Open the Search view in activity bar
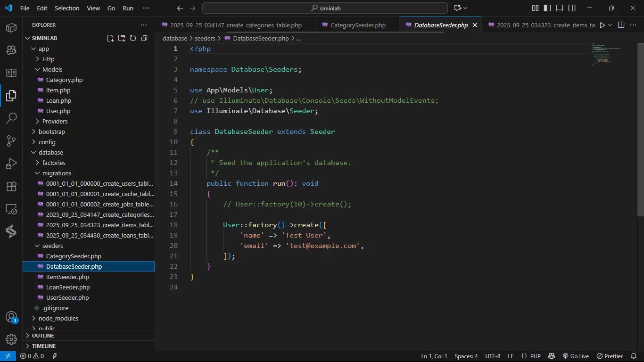The height and width of the screenshot is (362, 644). (x=11, y=118)
